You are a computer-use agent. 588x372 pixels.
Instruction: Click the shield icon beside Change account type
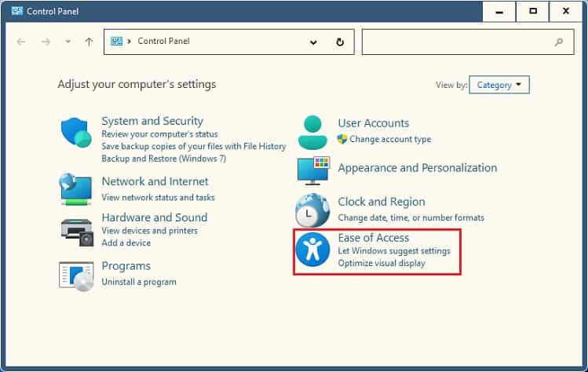(x=342, y=139)
